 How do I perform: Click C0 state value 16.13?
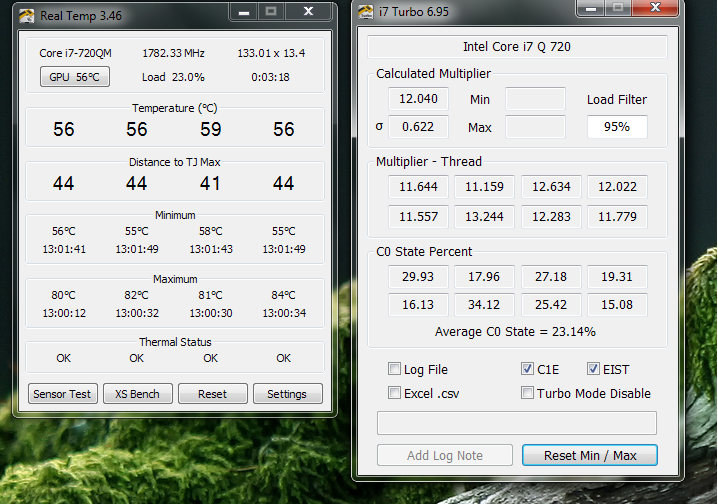pos(418,305)
